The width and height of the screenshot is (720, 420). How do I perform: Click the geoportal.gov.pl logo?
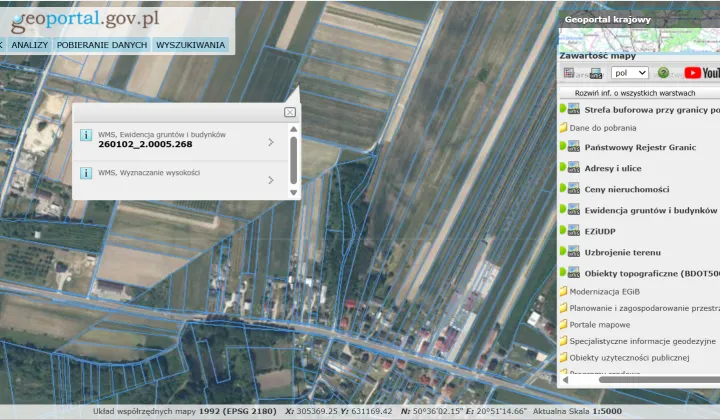tap(85, 21)
